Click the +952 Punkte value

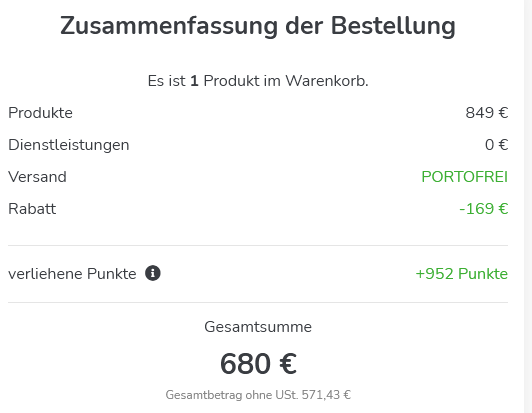coord(462,274)
